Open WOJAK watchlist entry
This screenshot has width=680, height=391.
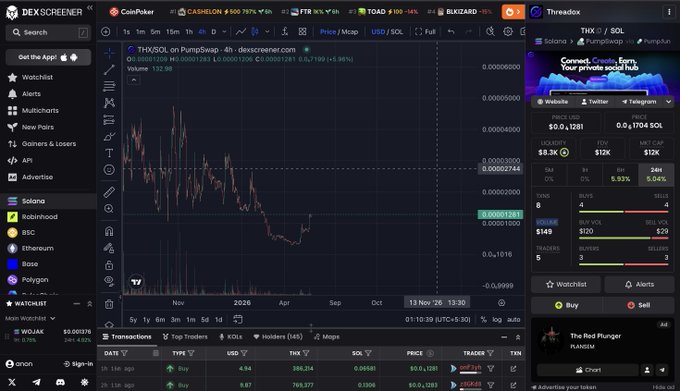(48, 336)
